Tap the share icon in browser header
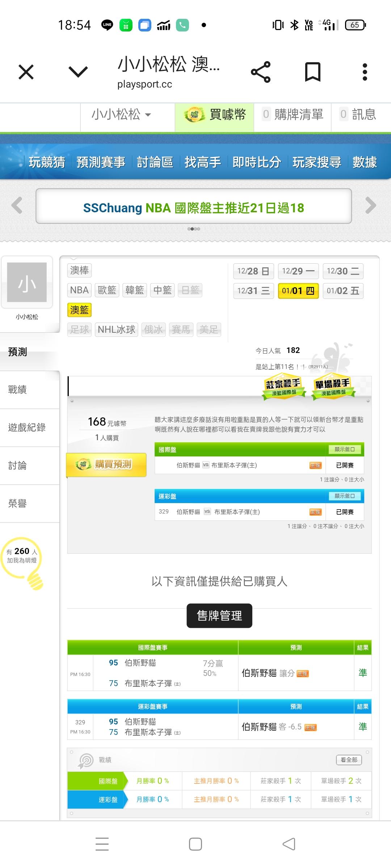This screenshot has width=391, height=868. pyautogui.click(x=261, y=72)
